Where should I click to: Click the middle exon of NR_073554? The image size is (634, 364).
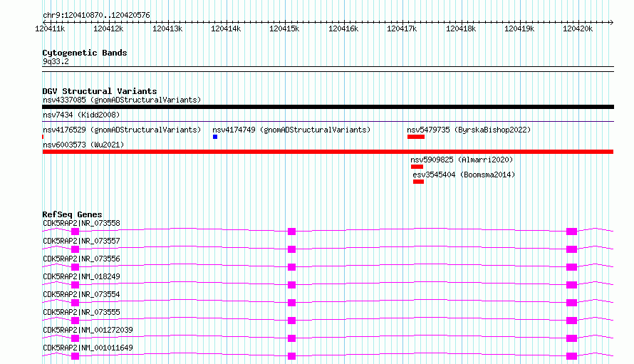click(291, 303)
